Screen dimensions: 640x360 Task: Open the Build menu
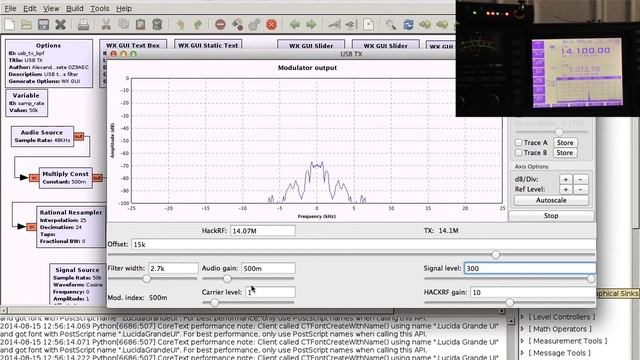click(x=75, y=8)
